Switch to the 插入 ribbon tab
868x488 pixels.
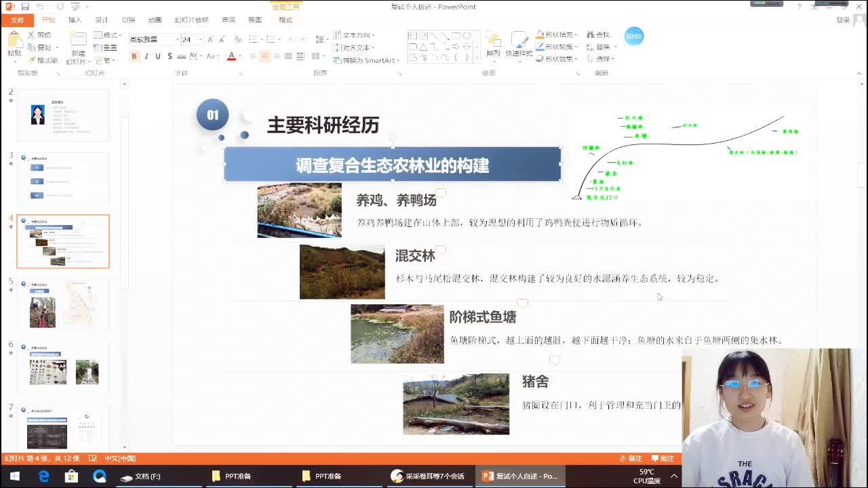[76, 20]
